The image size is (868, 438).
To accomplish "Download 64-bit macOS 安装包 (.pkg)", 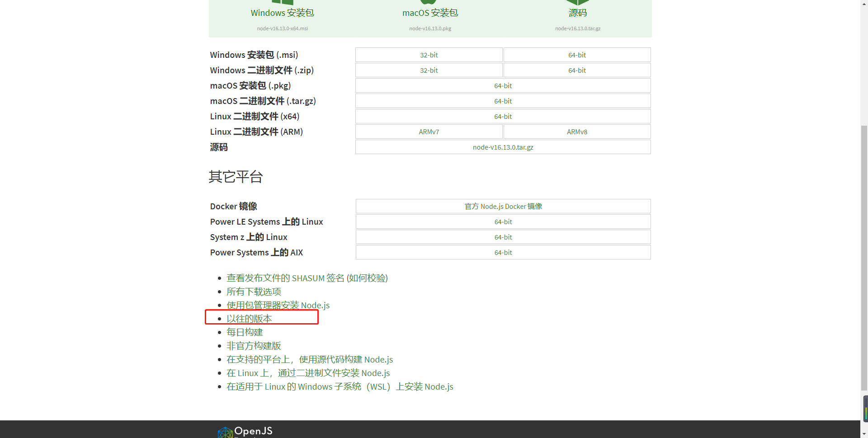I will [x=503, y=85].
